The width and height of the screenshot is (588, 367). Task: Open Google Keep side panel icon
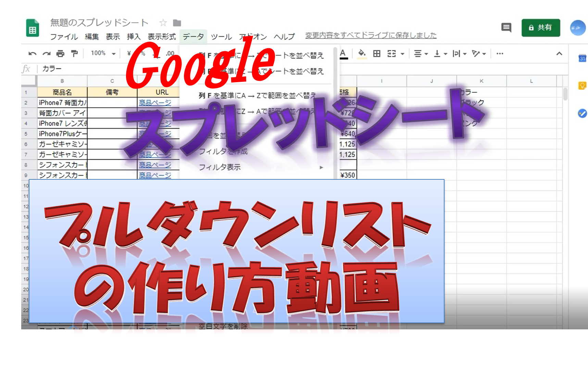coord(582,86)
